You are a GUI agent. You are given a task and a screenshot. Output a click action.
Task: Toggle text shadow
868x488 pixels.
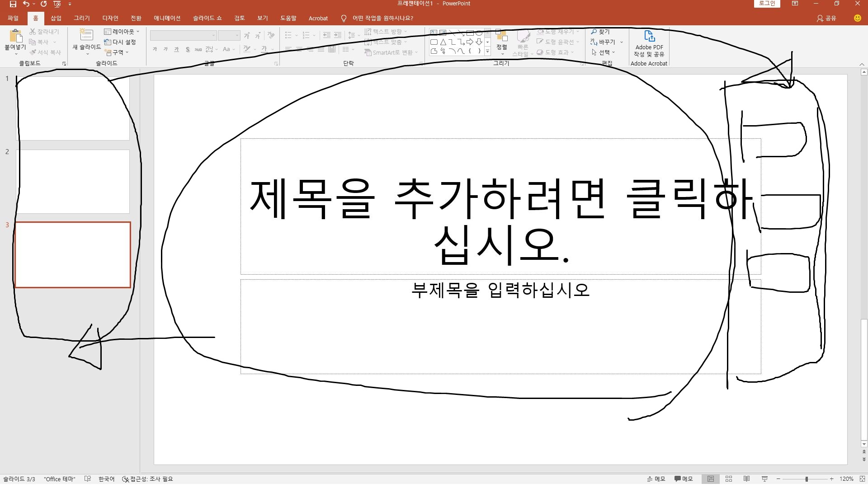coord(187,49)
